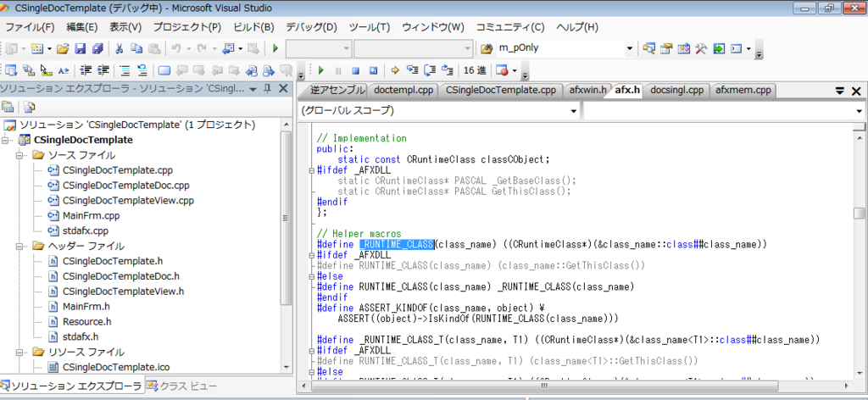868x400 pixels.
Task: Collapse the ソース ファイル folder
Action: (x=21, y=155)
